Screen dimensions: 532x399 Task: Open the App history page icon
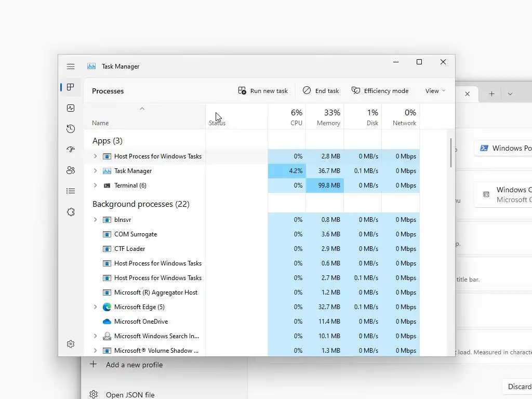pyautogui.click(x=71, y=129)
